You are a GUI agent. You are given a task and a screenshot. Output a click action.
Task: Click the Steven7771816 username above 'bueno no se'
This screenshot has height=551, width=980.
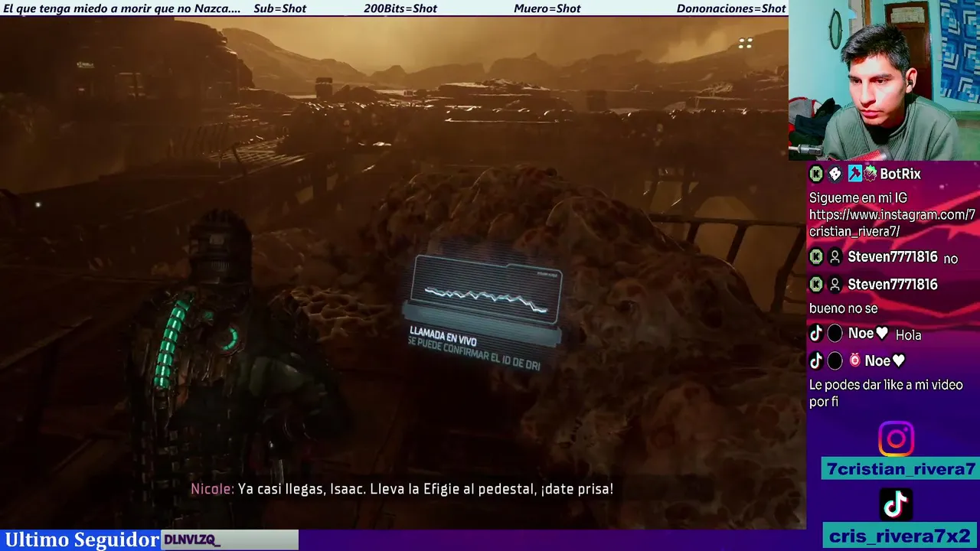(893, 285)
